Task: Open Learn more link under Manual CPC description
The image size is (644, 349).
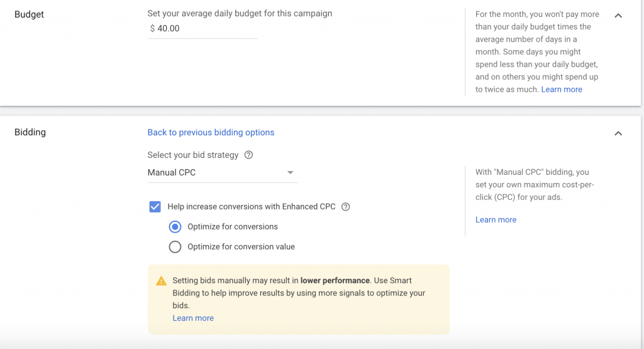Action: click(496, 219)
